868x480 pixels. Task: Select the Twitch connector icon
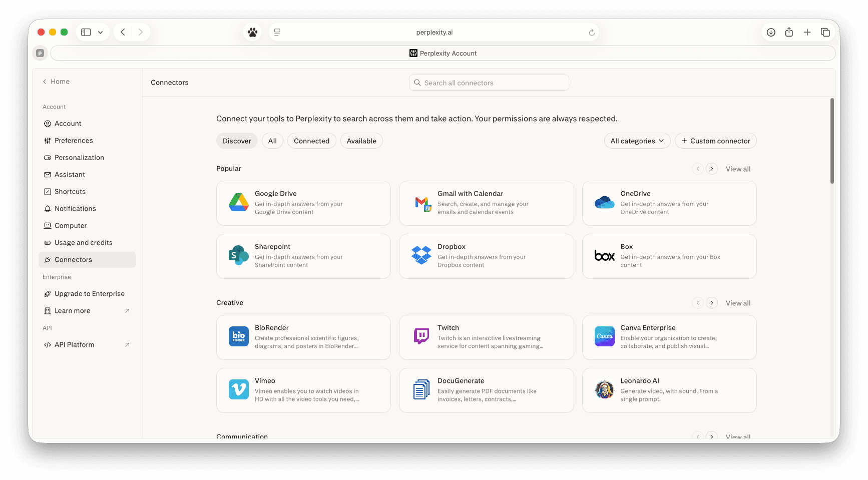click(421, 337)
